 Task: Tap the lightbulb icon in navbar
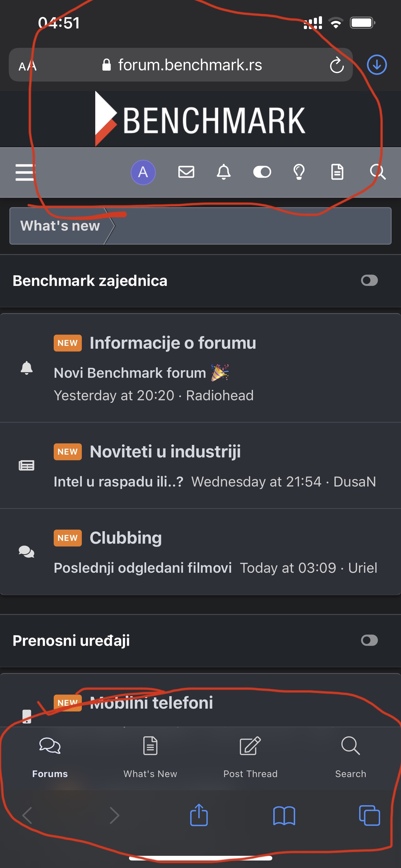pos(299,172)
